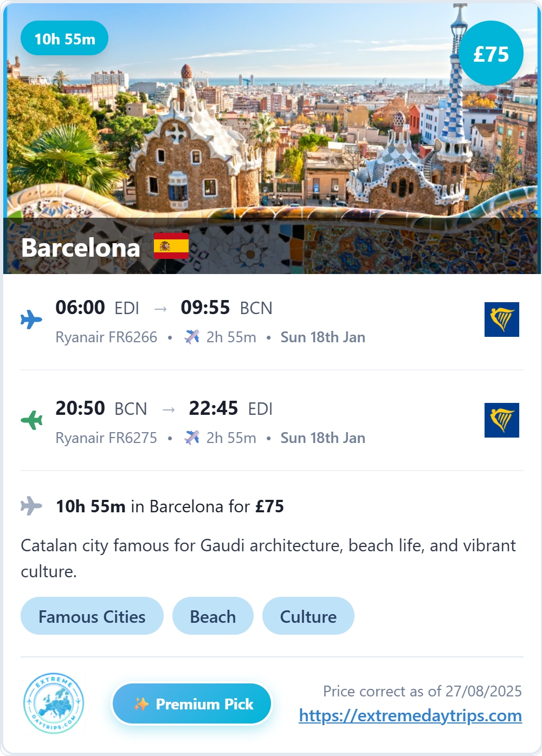Select the Famous Cities tag
The image size is (542, 756).
click(92, 616)
